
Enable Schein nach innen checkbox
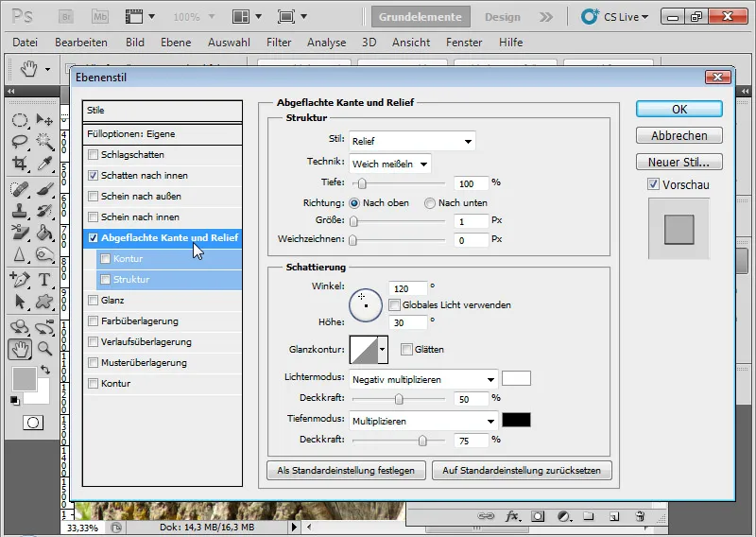pos(93,217)
